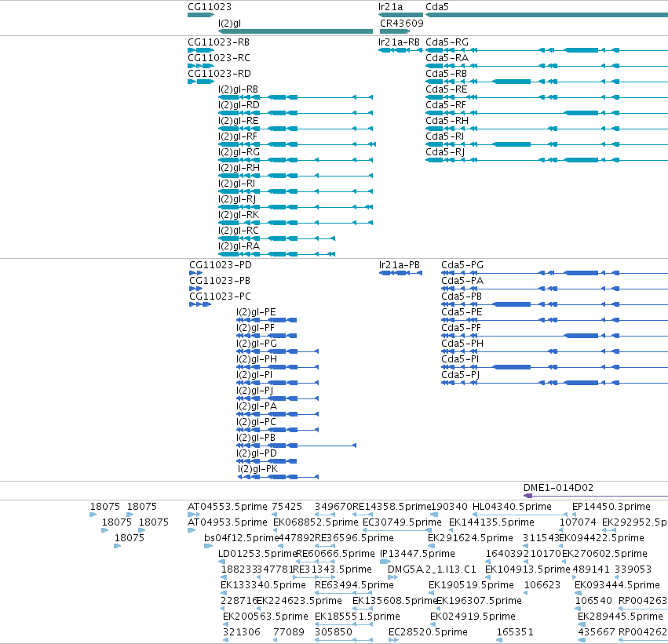Select the Ir21a gene label
Viewport: 668px width, 644px height.
(x=390, y=7)
